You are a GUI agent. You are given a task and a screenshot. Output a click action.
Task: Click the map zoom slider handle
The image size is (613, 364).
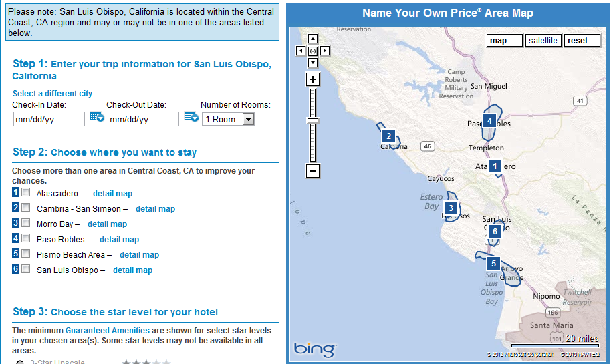313,120
